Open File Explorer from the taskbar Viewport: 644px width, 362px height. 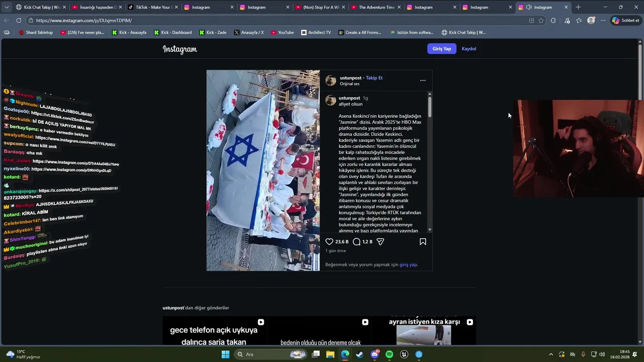pyautogui.click(x=331, y=354)
